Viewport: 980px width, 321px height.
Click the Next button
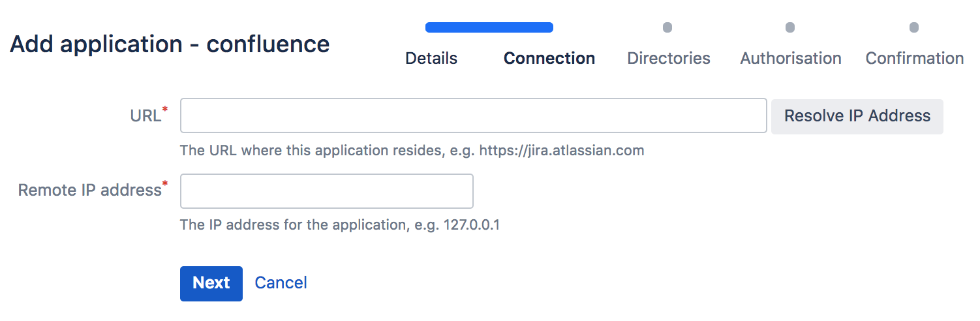click(x=211, y=283)
